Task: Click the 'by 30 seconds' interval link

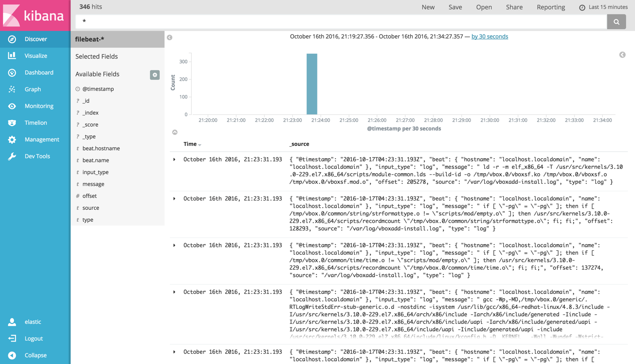Action: [489, 36]
